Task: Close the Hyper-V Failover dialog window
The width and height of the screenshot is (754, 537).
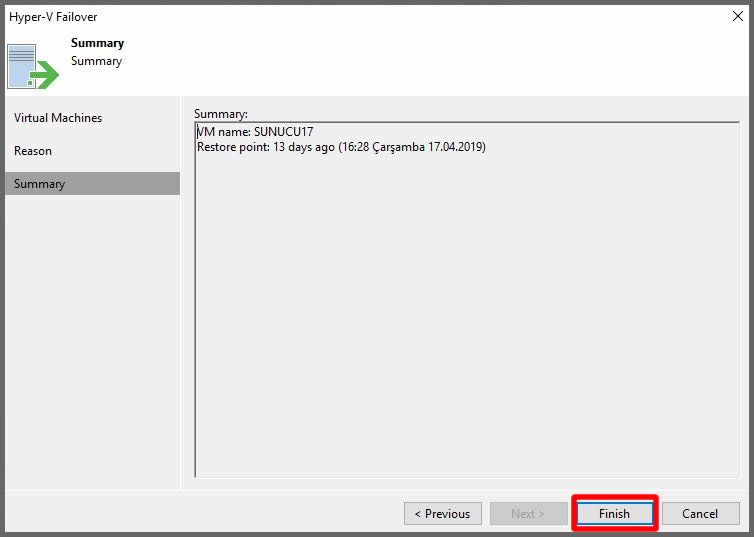Action: (x=737, y=17)
